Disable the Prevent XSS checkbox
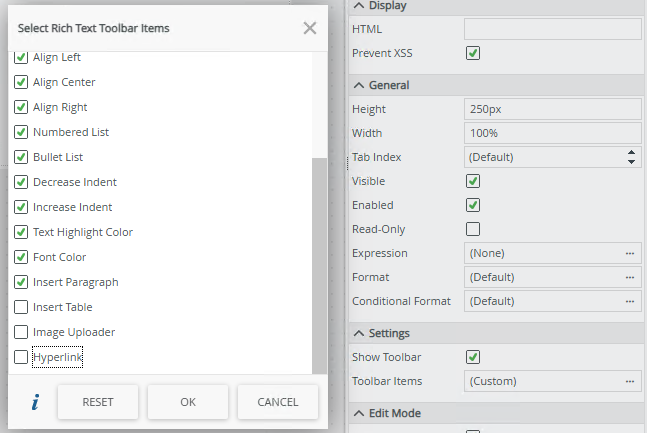Image resolution: width=647 pixels, height=433 pixels. click(474, 53)
